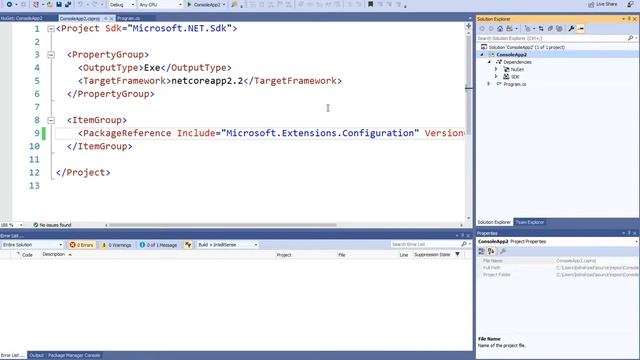This screenshot has width=640, height=360.
Task: Open the Entire Solution scope dropdown
Action: [32, 245]
